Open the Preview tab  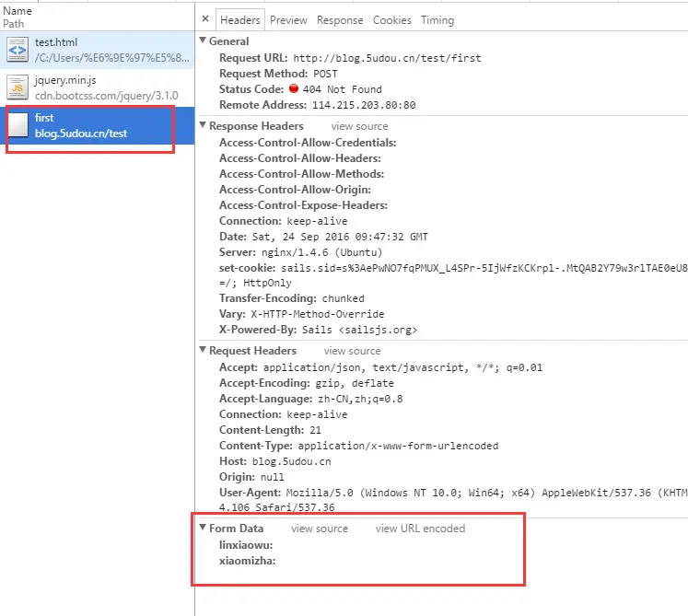288,20
